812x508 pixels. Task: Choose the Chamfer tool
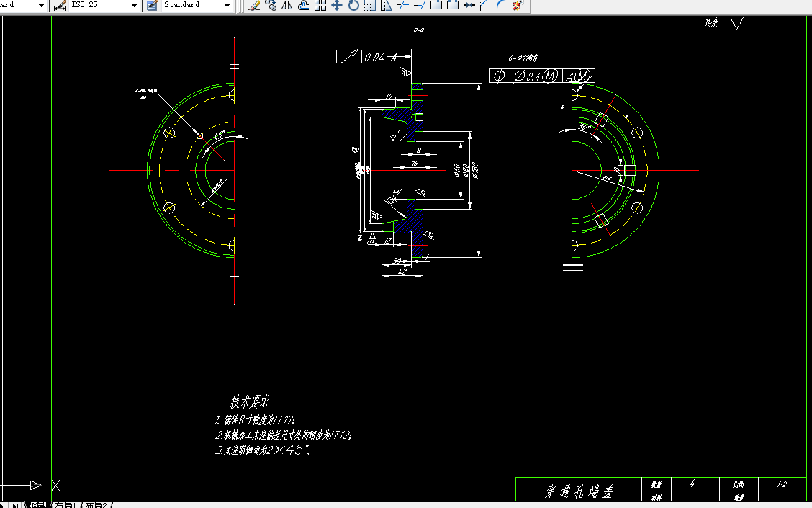click(x=484, y=5)
